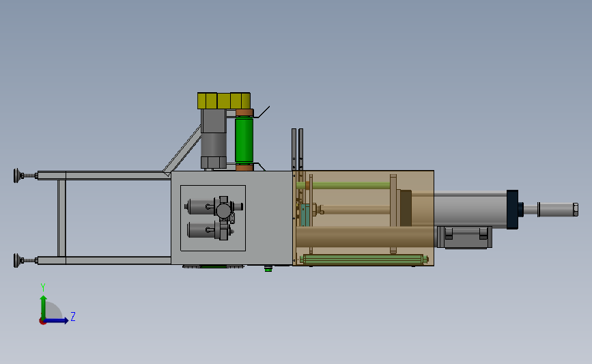Select the yellow block on top of the motor
This screenshot has width=592, height=364.
(x=224, y=101)
